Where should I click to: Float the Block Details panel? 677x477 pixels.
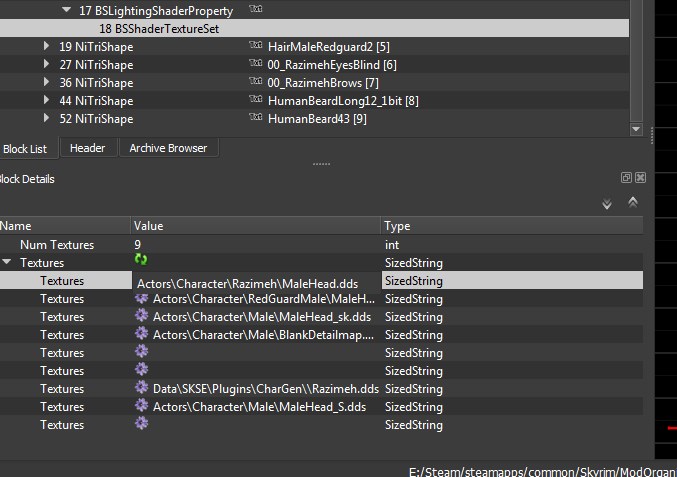(x=626, y=177)
